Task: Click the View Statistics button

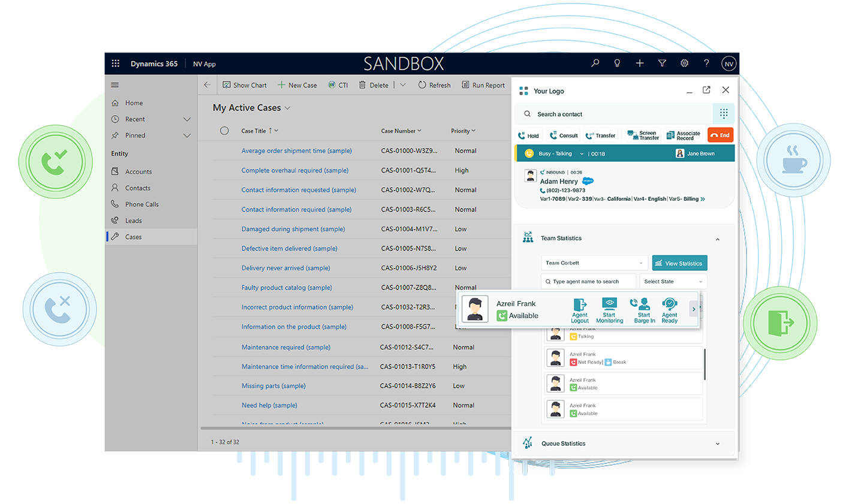Action: (x=679, y=263)
